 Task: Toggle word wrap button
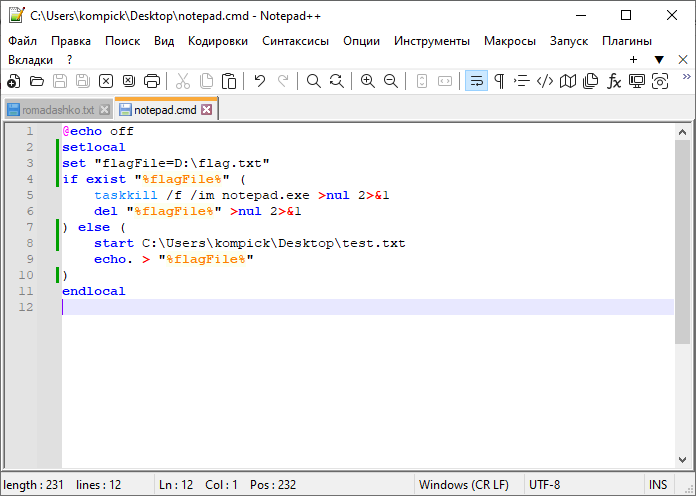[476, 81]
